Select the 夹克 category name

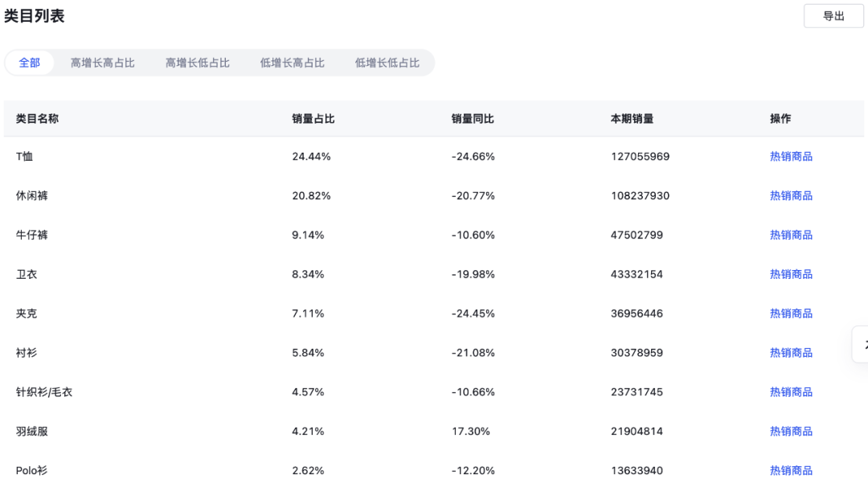tap(26, 314)
